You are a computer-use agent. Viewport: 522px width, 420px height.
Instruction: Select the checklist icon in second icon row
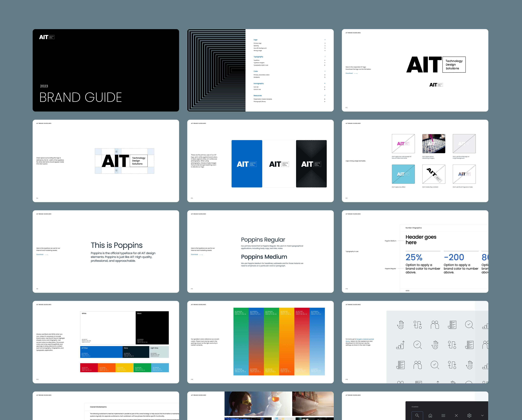(x=469, y=345)
